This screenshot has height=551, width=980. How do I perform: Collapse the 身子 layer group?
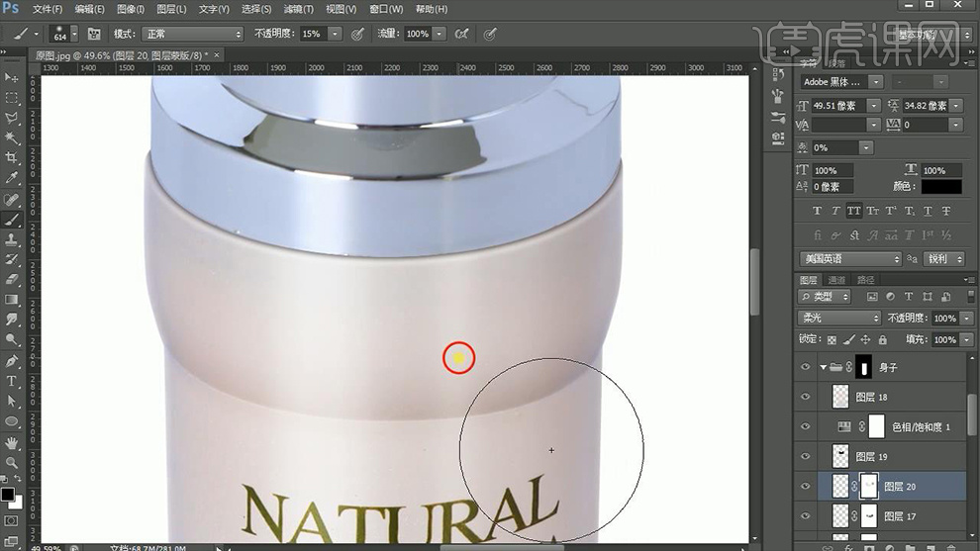click(x=823, y=367)
